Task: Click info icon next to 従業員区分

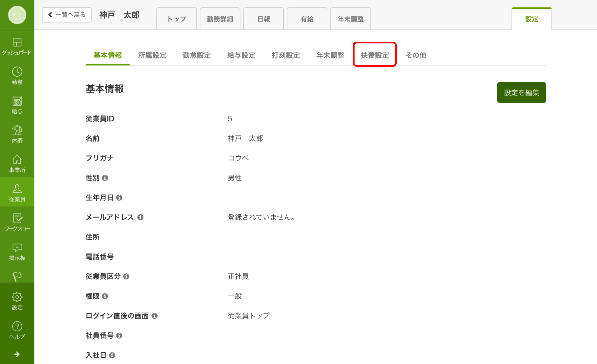Action: (126, 276)
